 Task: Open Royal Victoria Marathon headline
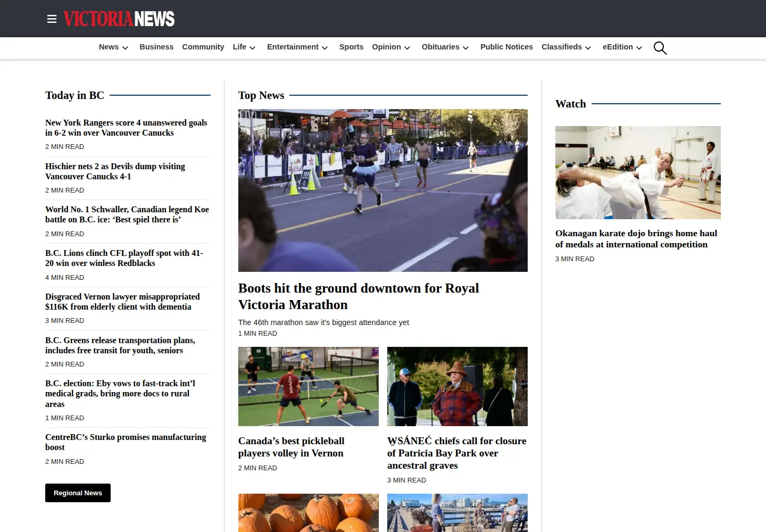pos(359,296)
